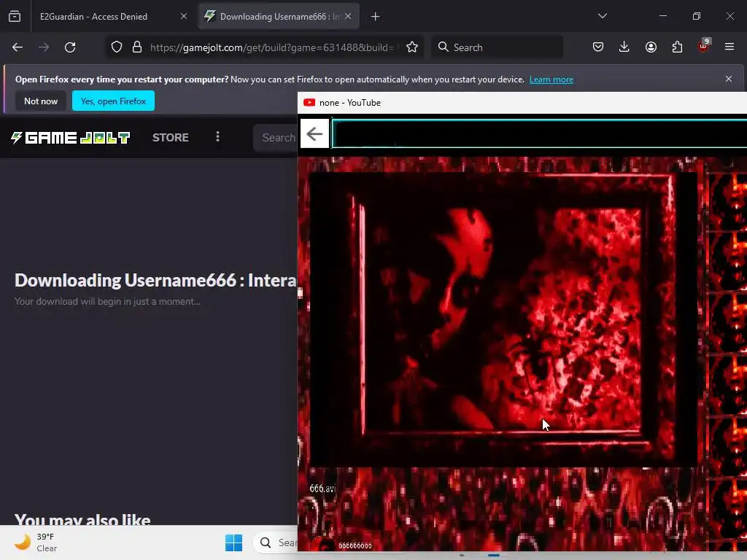
Task: Open a new browser tab
Action: click(376, 17)
